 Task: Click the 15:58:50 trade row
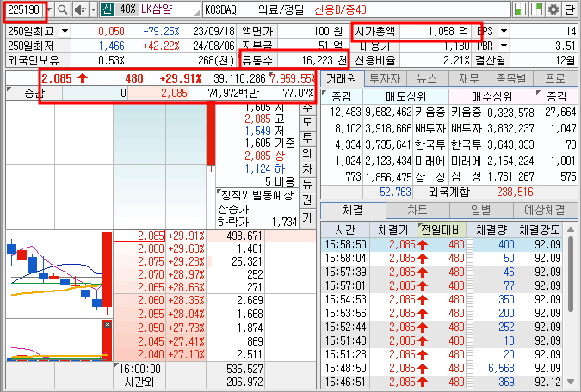[442, 245]
